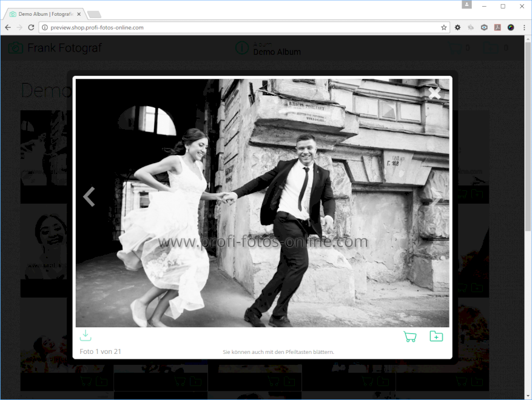Go to the previous photo with the left arrow
The height and width of the screenshot is (400, 532).
click(89, 196)
